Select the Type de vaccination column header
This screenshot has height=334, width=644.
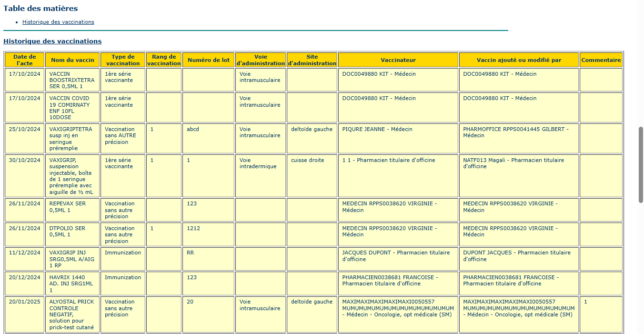point(123,60)
